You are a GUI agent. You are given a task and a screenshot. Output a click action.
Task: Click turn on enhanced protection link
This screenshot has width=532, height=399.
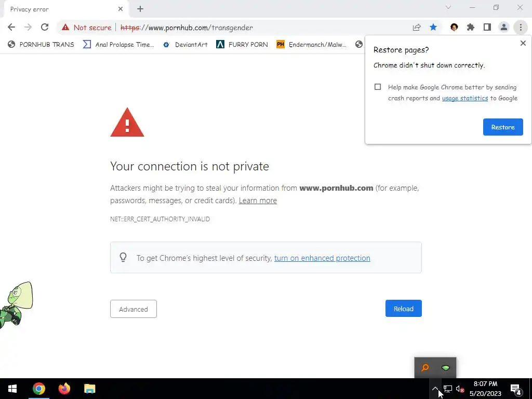click(322, 258)
